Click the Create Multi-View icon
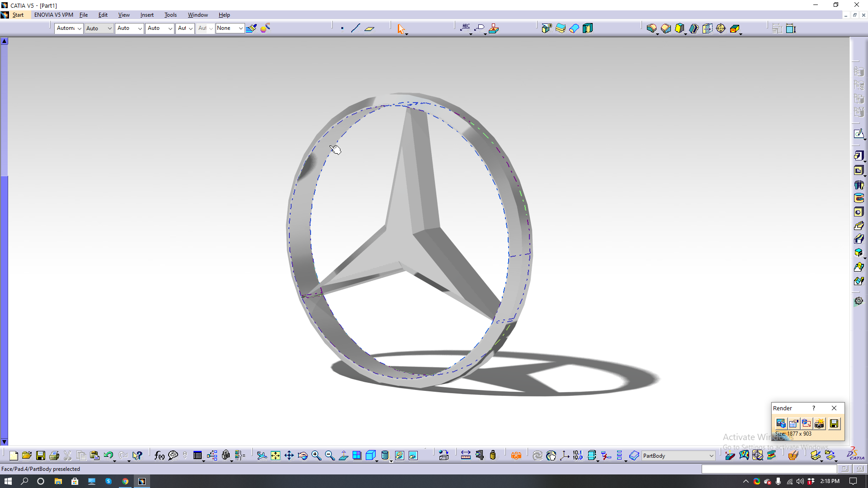The image size is (868, 488). click(357, 455)
